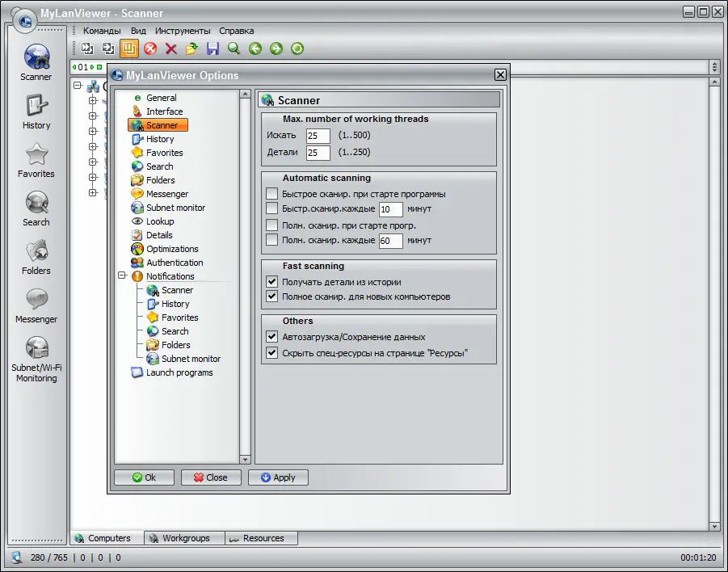The image size is (728, 572).
Task: Enable 'Полн. сканир. каждые' minutes checkbox
Action: [x=271, y=240]
